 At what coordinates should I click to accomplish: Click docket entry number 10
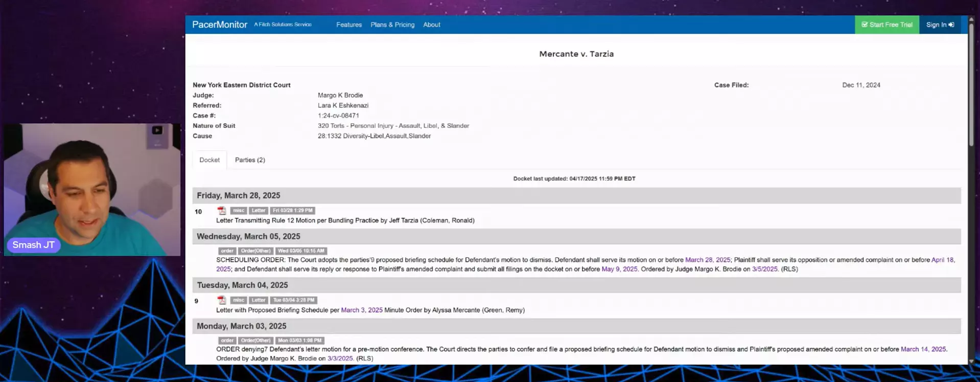tap(198, 212)
